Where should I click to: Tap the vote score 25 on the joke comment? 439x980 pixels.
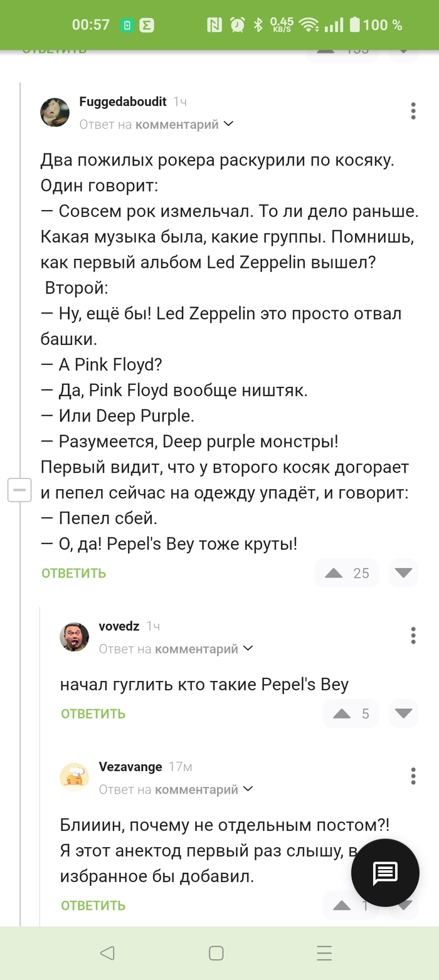pos(361,572)
